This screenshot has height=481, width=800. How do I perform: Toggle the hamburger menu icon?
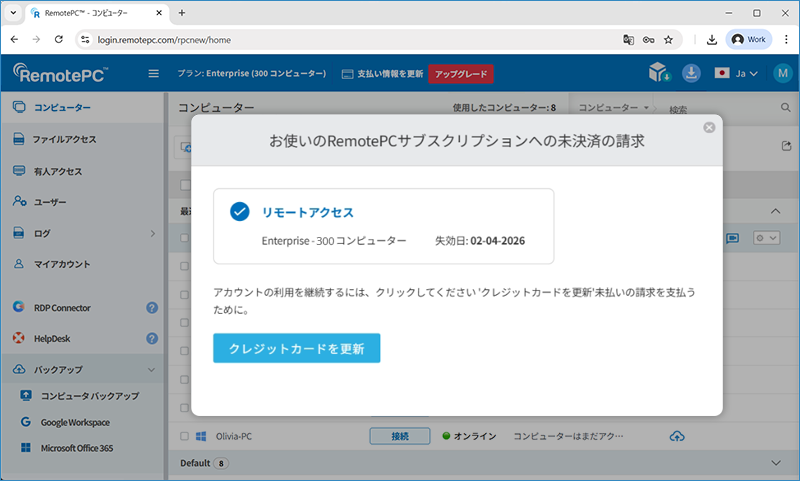point(154,73)
